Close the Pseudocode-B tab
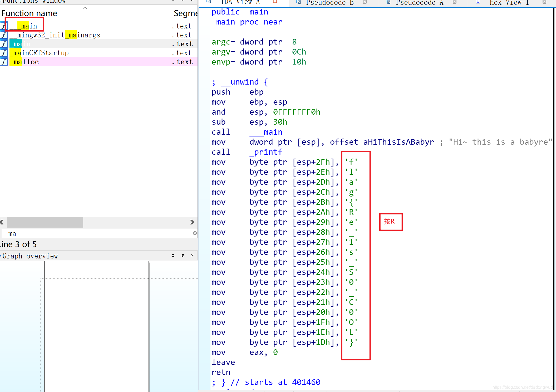Image resolution: width=556 pixels, height=392 pixels. coord(365,2)
